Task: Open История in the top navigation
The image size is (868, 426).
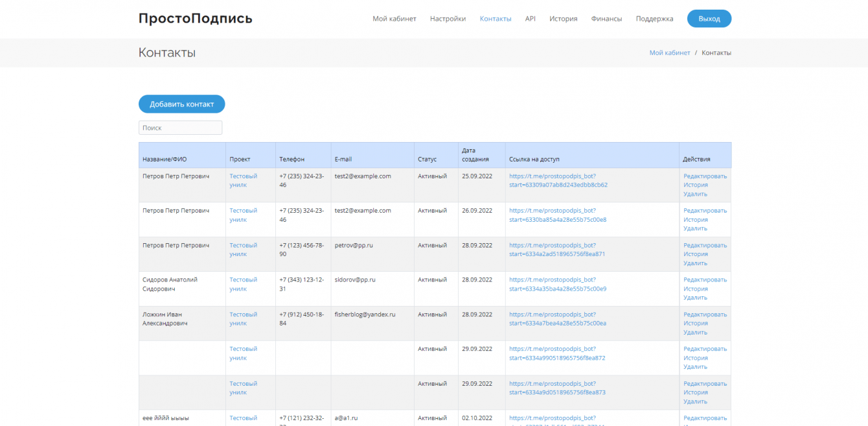Action: (564, 19)
